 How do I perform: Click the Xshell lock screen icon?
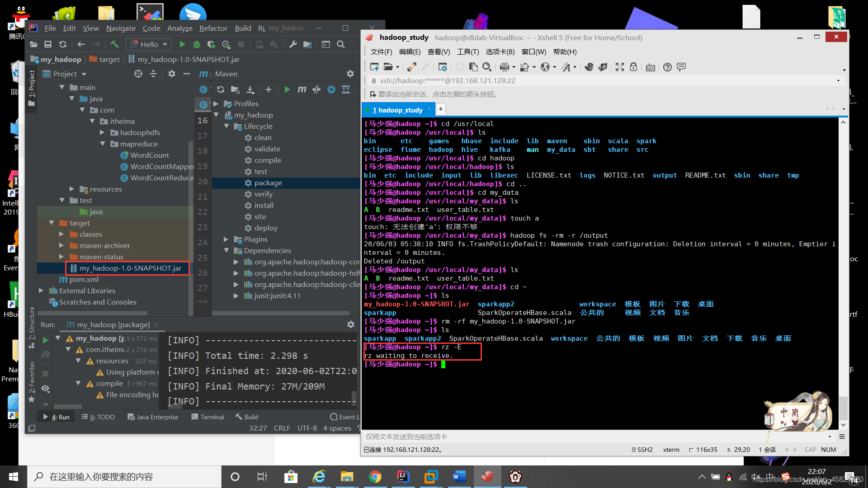click(x=633, y=67)
